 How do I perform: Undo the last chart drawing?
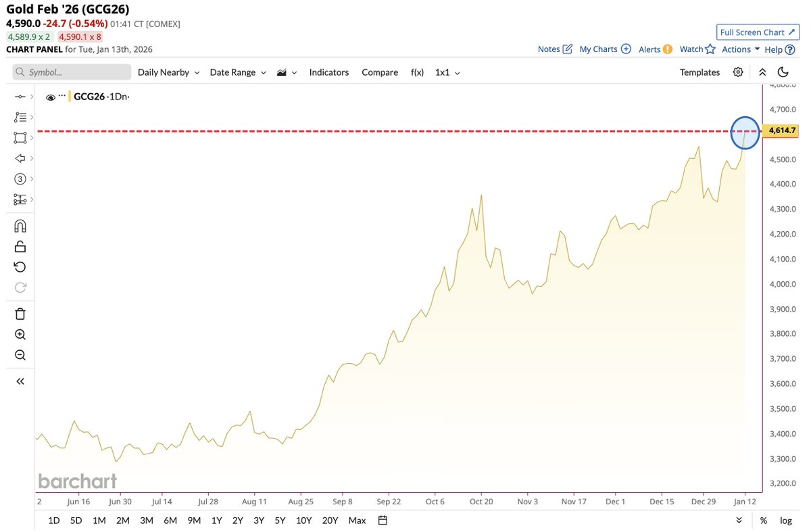pyautogui.click(x=19, y=266)
